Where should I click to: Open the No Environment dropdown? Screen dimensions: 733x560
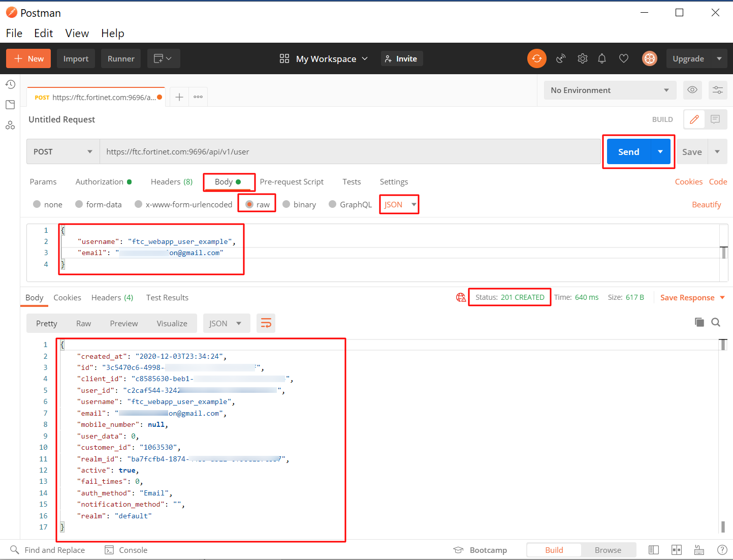[x=610, y=90]
